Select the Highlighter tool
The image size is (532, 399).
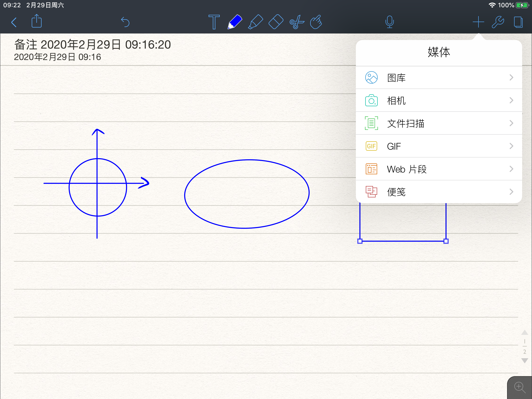[256, 22]
